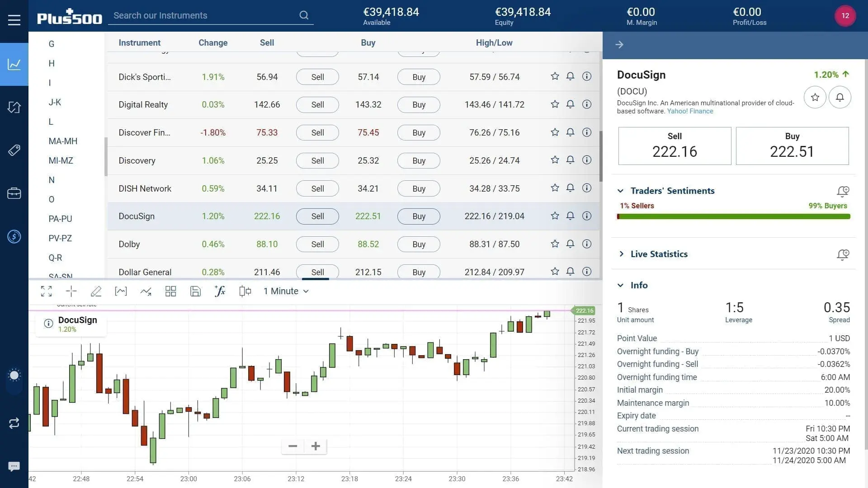
Task: Open the hamburger main menu
Action: 14,20
